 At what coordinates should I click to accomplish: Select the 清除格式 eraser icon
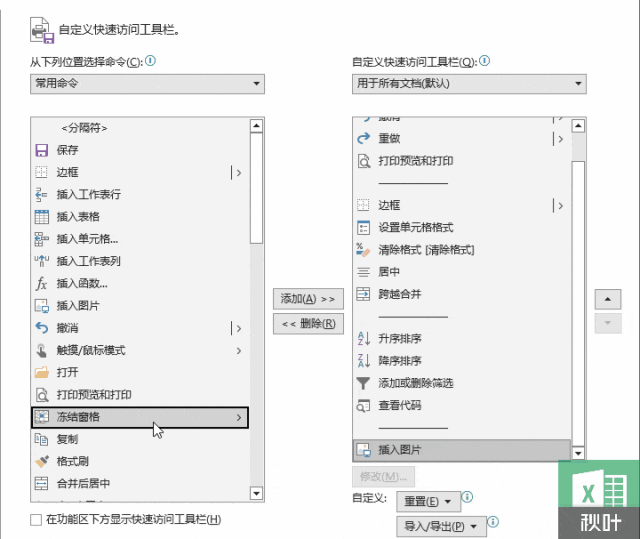(363, 250)
